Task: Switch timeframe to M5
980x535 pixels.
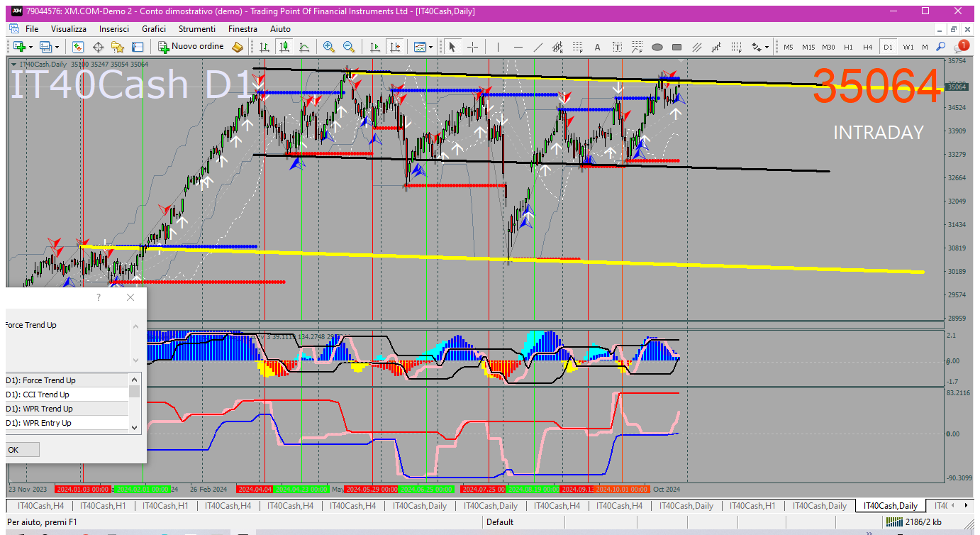Action: pyautogui.click(x=789, y=47)
